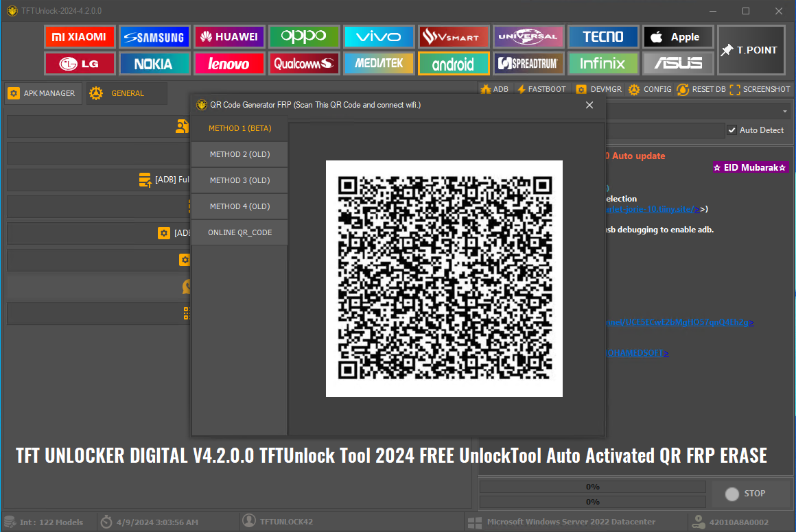The height and width of the screenshot is (532, 796).
Task: Expand the device dropdown arrow
Action: pos(785,111)
